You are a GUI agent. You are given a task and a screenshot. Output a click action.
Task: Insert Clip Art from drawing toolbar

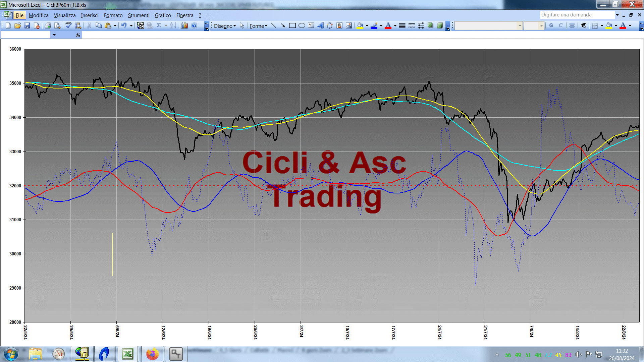[x=339, y=25]
